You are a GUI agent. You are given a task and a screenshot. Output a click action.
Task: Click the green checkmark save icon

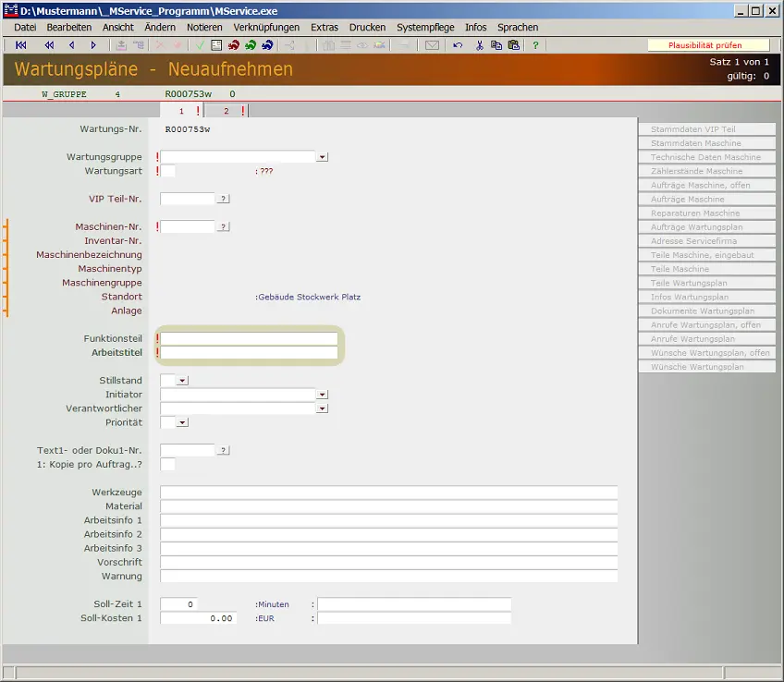pyautogui.click(x=200, y=45)
